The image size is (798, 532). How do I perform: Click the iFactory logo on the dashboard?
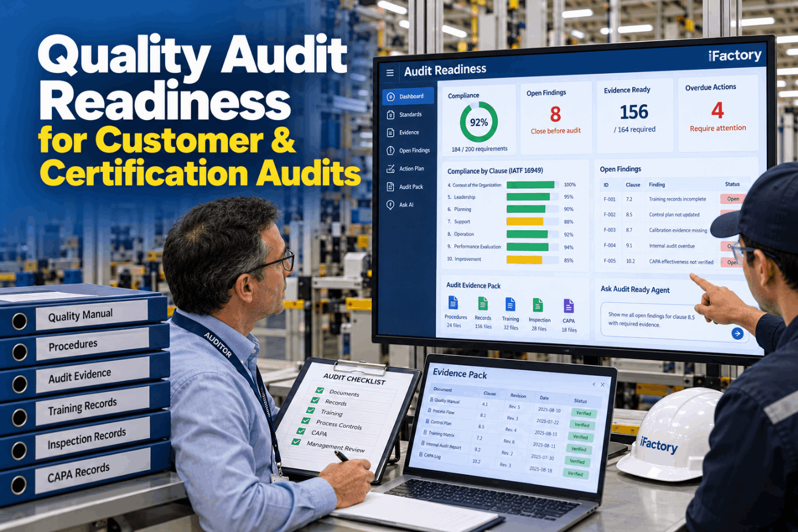tap(734, 55)
